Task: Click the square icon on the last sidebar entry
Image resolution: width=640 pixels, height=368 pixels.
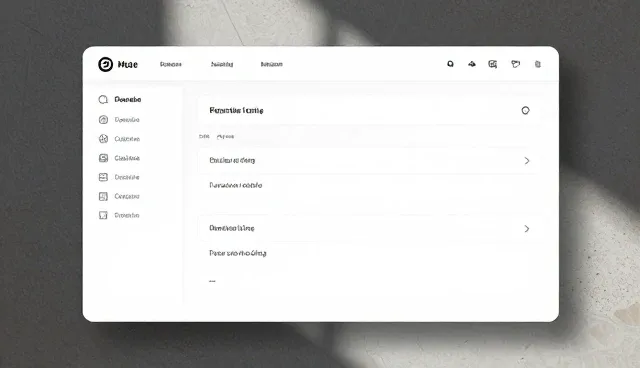Action: point(103,215)
